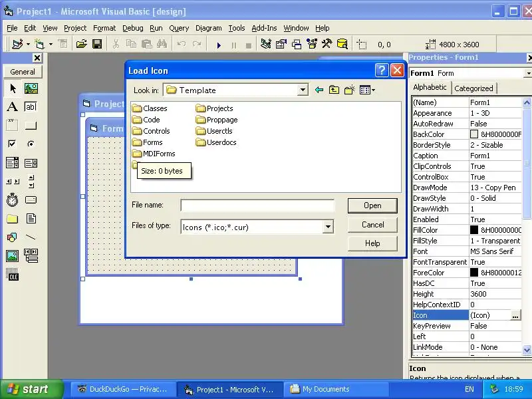Select the CommandButton tool in the toolbox
This screenshot has width=532, height=399.
31,125
